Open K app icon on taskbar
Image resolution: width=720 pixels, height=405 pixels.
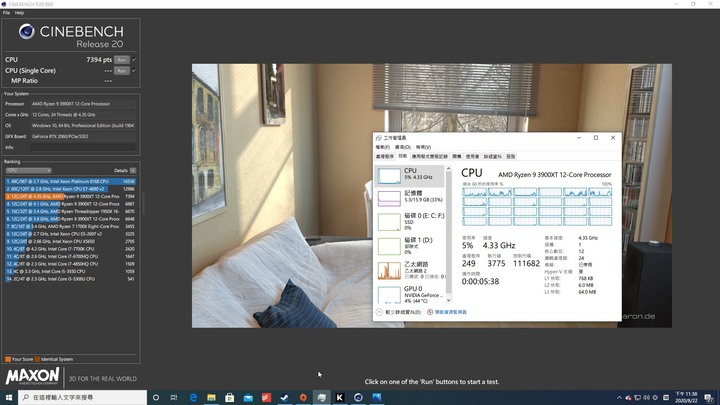(340, 397)
